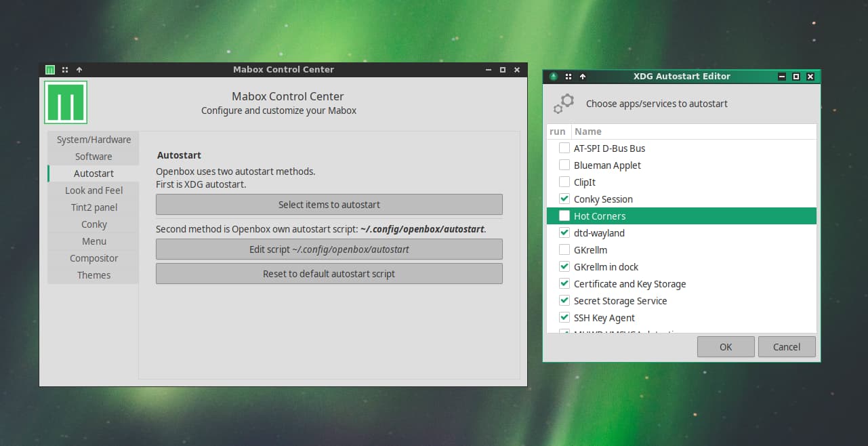Viewport: 868px width, 446px height.
Task: Click the dotted grid icon in XDG Autostart titlebar
Action: (x=569, y=77)
